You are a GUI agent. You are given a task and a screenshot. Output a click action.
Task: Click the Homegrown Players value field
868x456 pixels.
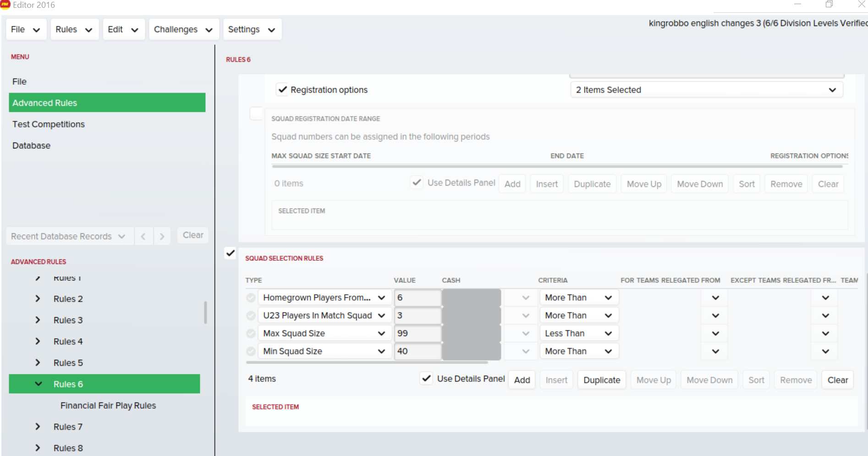[x=418, y=298]
